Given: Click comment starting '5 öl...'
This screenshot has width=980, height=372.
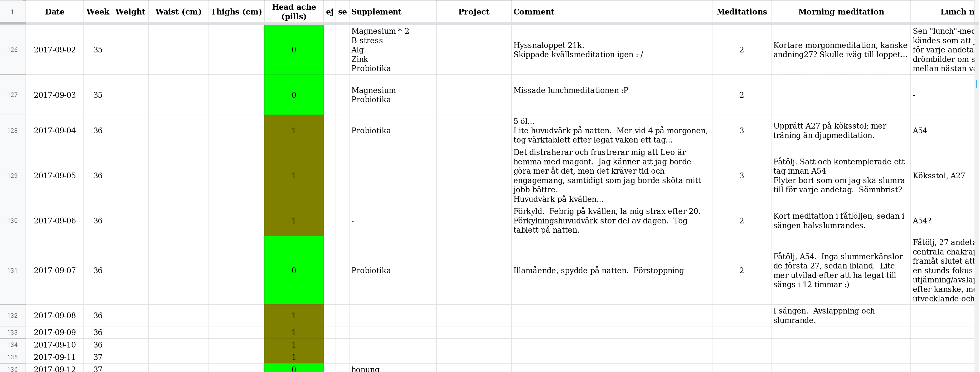Looking at the screenshot, I should 612,130.
